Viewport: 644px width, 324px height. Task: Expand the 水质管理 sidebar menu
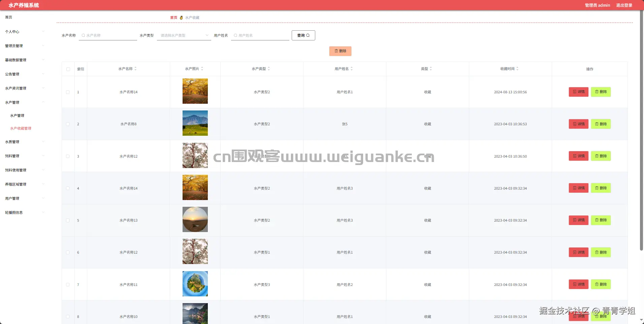pyautogui.click(x=25, y=142)
